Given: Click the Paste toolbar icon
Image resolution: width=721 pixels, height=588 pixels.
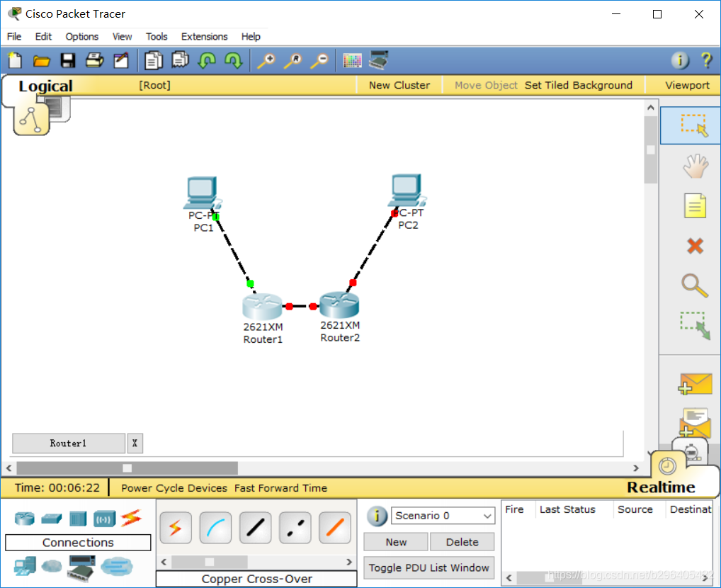Looking at the screenshot, I should [180, 60].
